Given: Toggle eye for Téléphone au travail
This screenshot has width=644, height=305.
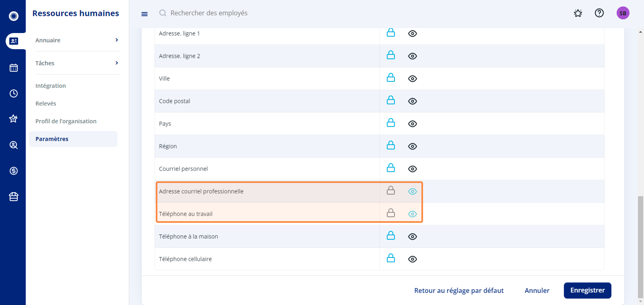Looking at the screenshot, I should pos(412,214).
